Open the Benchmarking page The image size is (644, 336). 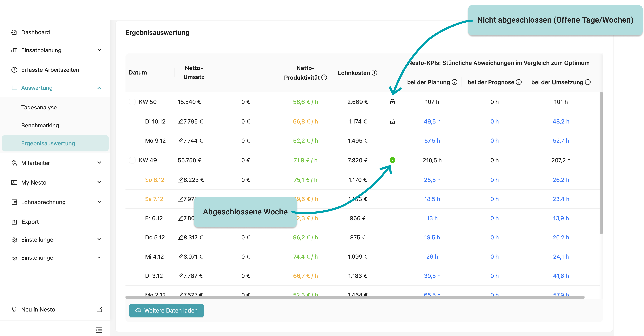[x=40, y=125]
